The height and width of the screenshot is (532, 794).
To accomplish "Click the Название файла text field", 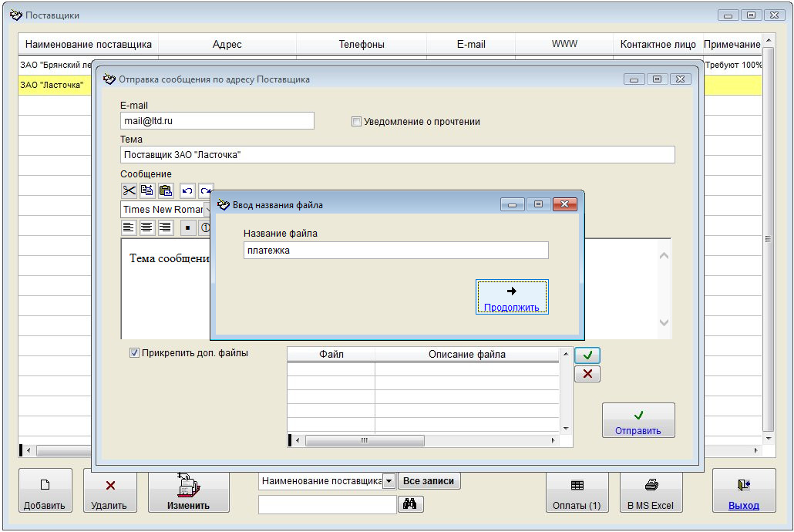I will coord(395,251).
